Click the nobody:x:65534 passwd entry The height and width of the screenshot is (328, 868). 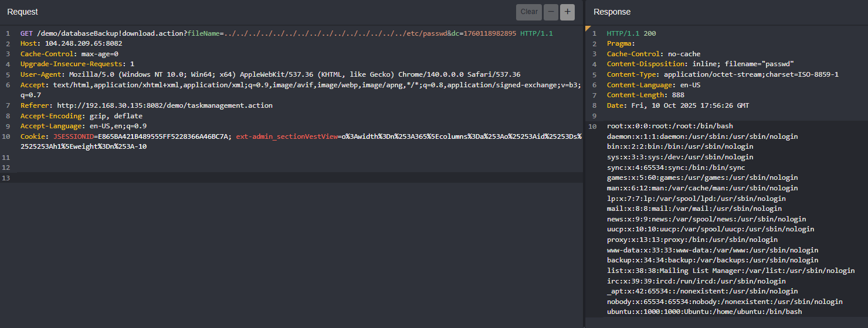(x=724, y=302)
